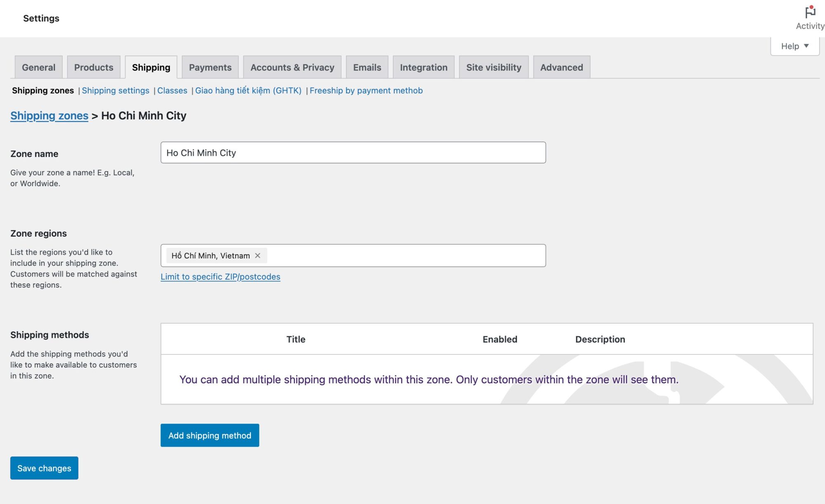Return to Shipping zones breadcrumb link

[49, 116]
